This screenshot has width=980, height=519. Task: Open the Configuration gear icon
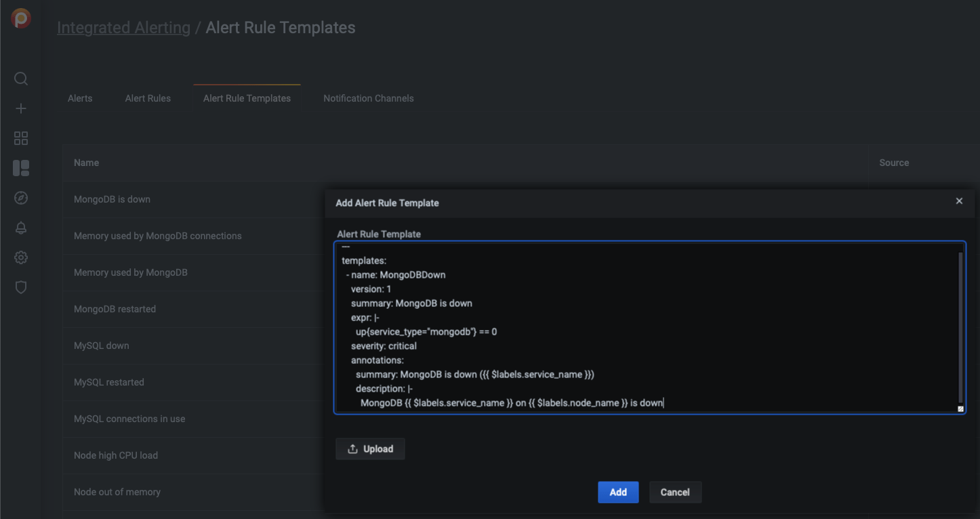click(20, 257)
